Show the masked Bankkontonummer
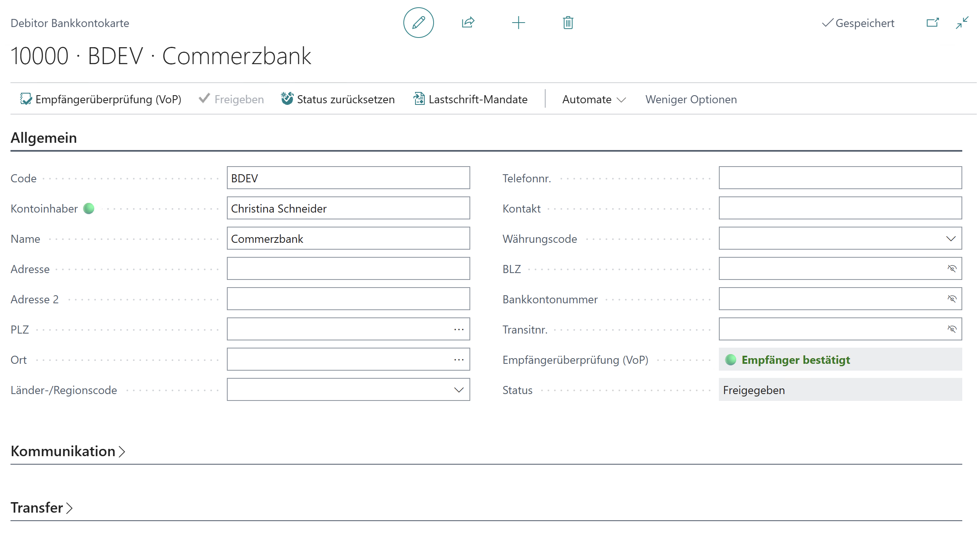Screen dimensions: 980x534 coord(952,298)
